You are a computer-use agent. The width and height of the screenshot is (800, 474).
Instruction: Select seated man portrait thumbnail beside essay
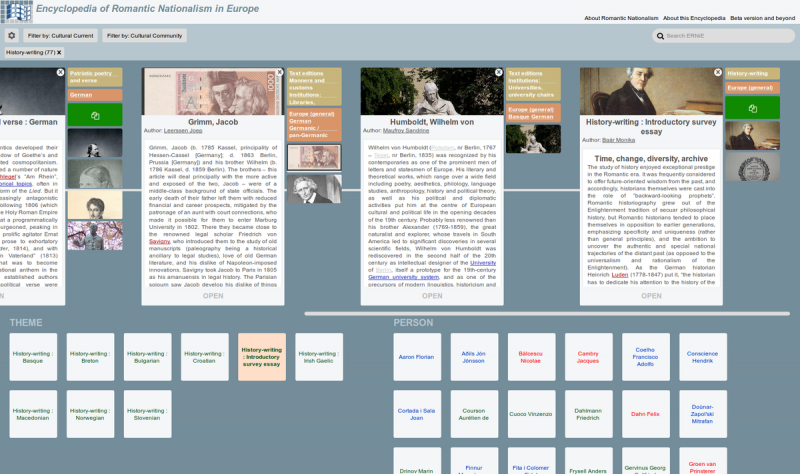pyautogui.click(x=753, y=136)
